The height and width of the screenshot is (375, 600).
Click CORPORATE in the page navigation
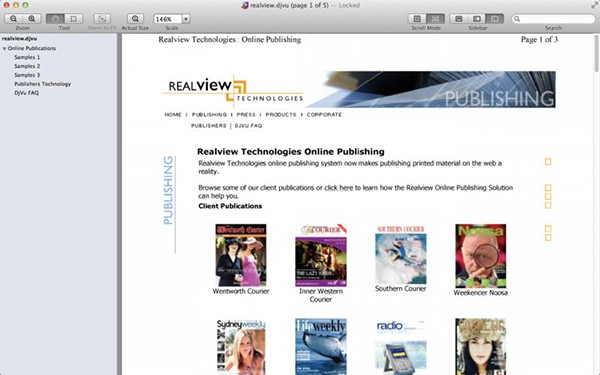click(x=324, y=114)
